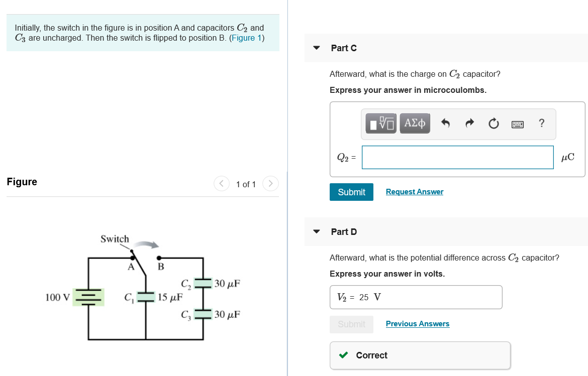Reset the answer box with the circular arrow
This screenshot has height=376, width=588.
click(494, 123)
